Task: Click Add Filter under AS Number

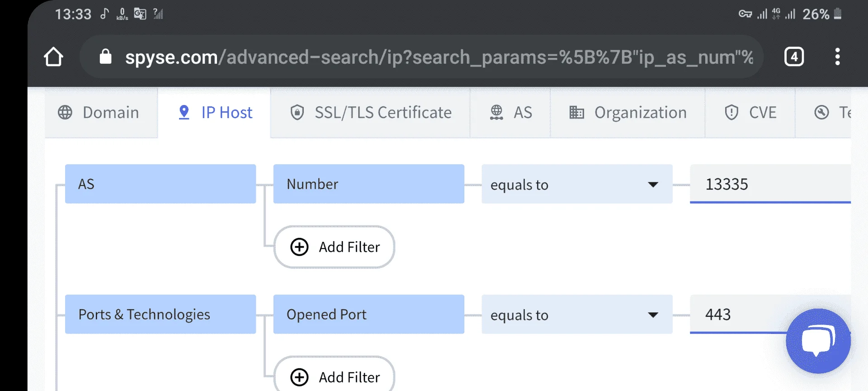Action: pyautogui.click(x=334, y=247)
